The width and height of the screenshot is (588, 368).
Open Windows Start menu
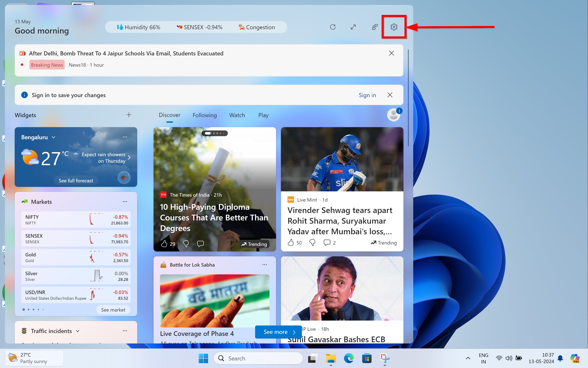tap(203, 358)
